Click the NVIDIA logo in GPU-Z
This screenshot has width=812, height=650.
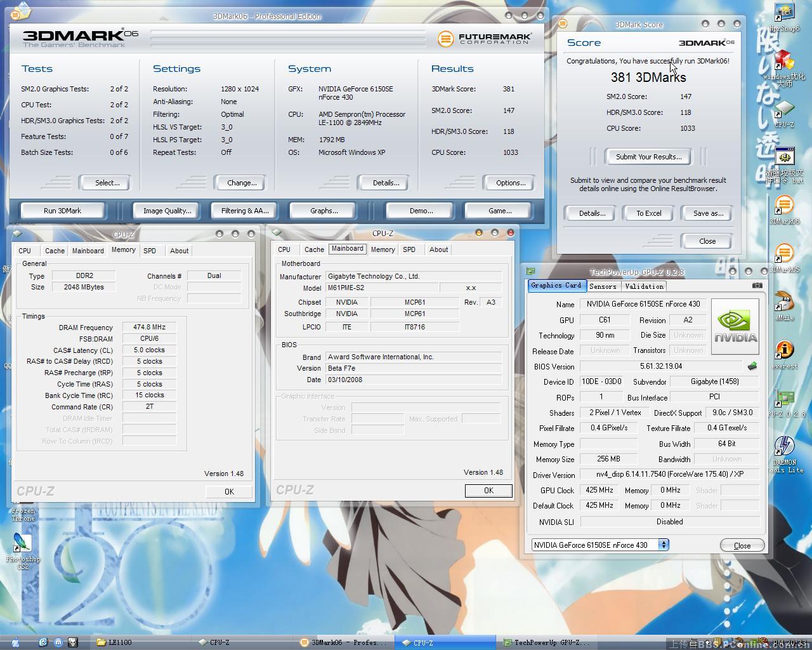[735, 326]
